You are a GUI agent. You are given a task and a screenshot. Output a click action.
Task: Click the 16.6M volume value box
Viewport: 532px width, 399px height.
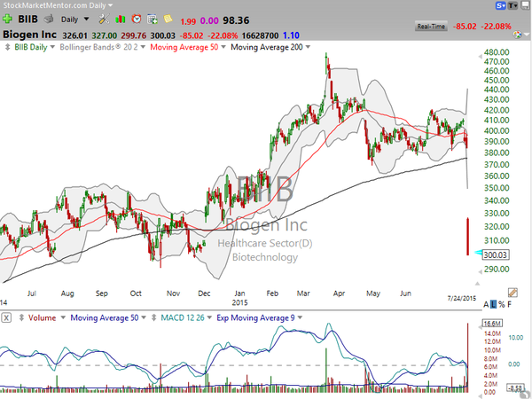pos(492,324)
